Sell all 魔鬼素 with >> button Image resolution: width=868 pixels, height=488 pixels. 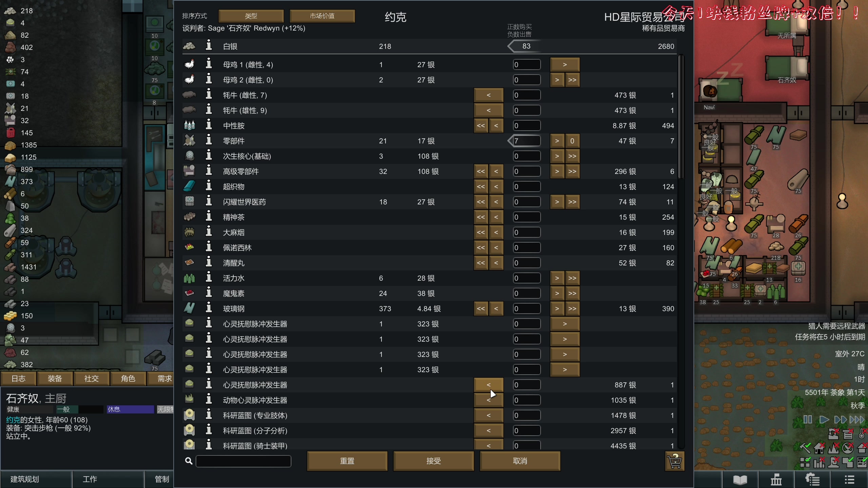[572, 293]
